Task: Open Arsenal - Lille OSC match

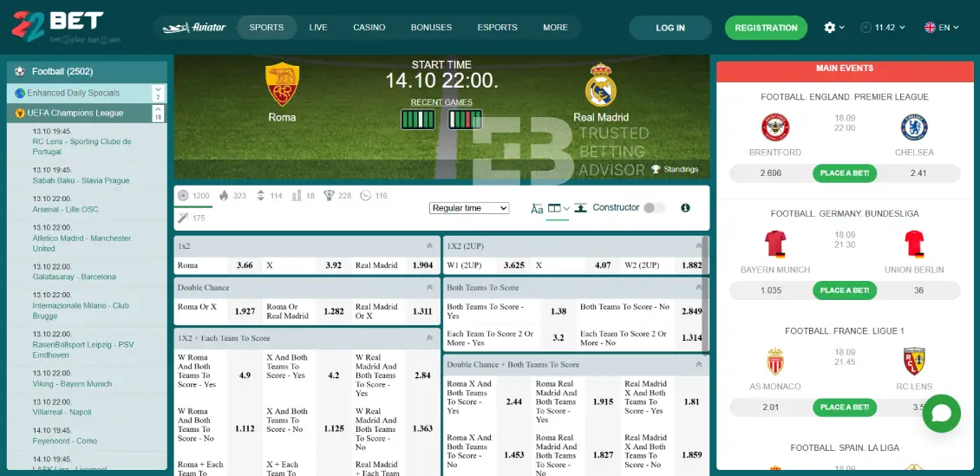Action: point(87,204)
